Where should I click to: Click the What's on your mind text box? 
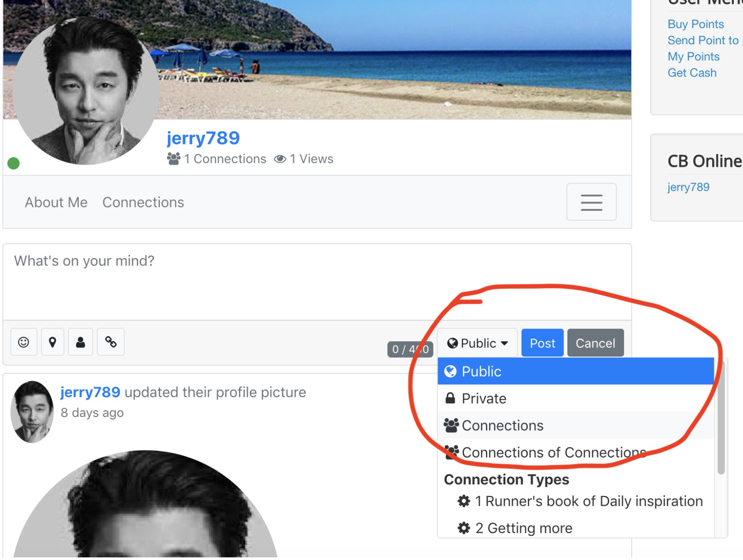[317, 282]
